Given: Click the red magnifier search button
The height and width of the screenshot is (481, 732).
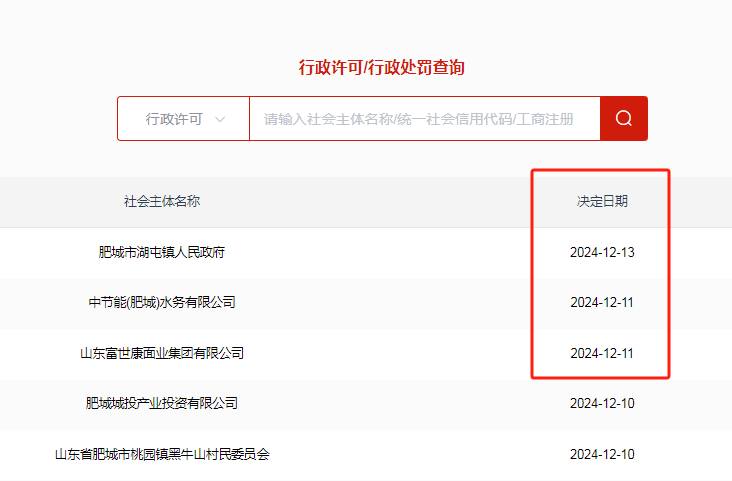Looking at the screenshot, I should [x=624, y=119].
